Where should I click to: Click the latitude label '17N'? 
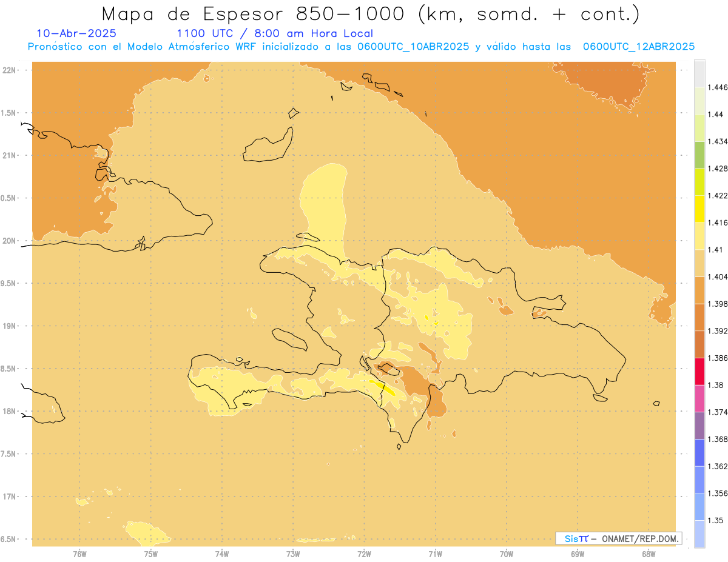point(10,497)
